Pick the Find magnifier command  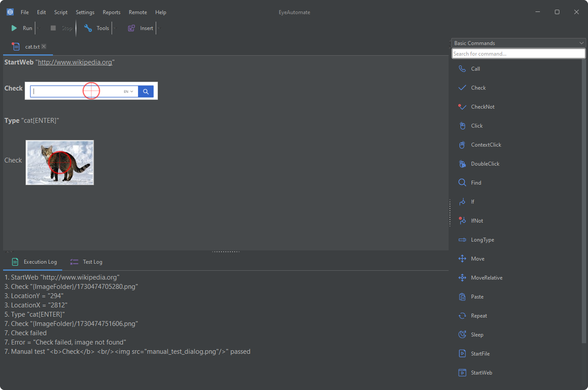pyautogui.click(x=462, y=183)
